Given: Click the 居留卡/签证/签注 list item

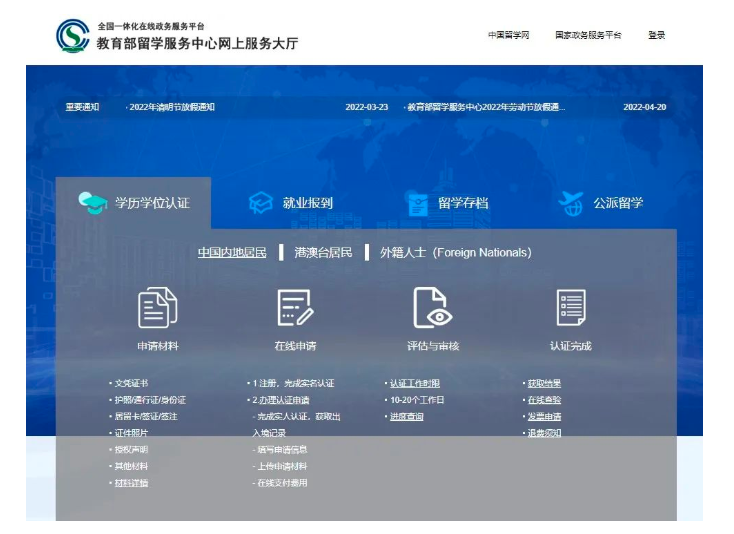Looking at the screenshot, I should pos(146,417).
